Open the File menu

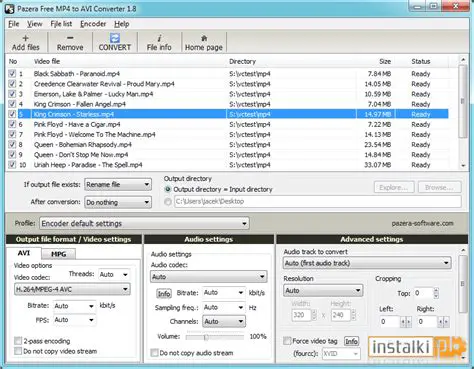tap(14, 24)
